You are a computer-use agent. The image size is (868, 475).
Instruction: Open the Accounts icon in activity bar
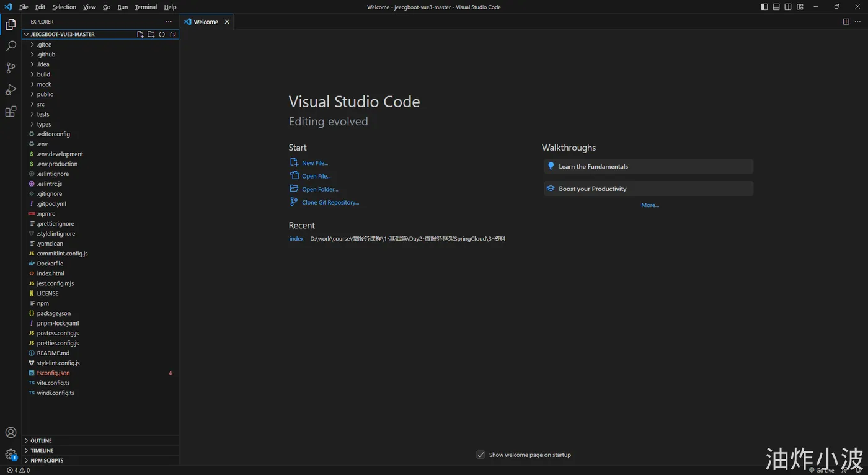[x=11, y=433]
